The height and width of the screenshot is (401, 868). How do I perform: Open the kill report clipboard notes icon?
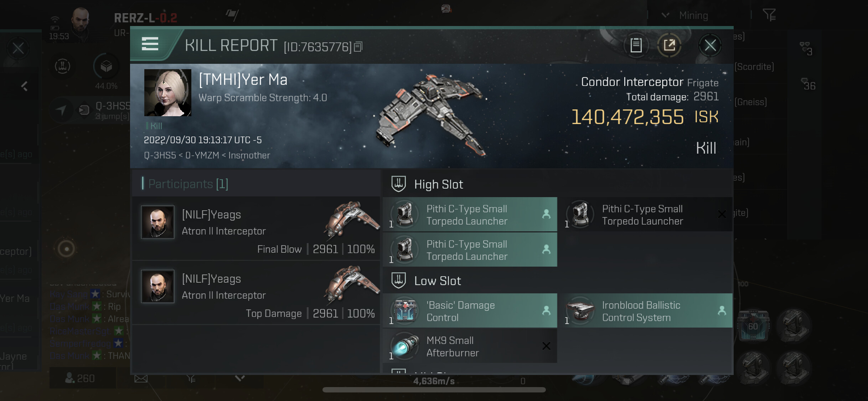(636, 45)
